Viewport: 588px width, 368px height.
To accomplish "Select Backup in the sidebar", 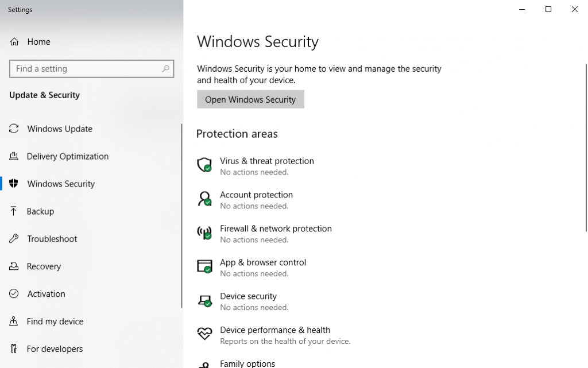I will (40, 212).
